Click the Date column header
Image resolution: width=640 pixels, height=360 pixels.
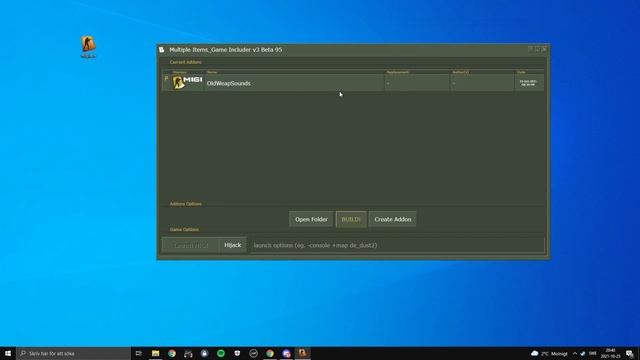521,72
